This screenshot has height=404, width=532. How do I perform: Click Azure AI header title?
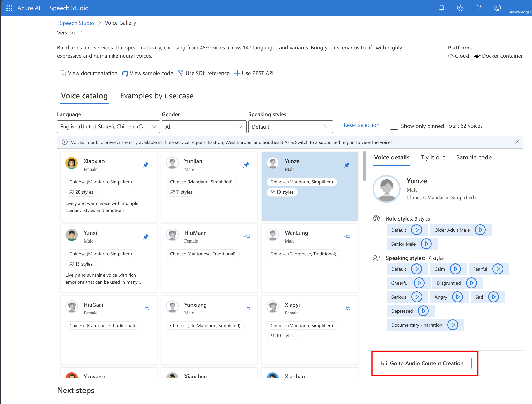coord(29,8)
